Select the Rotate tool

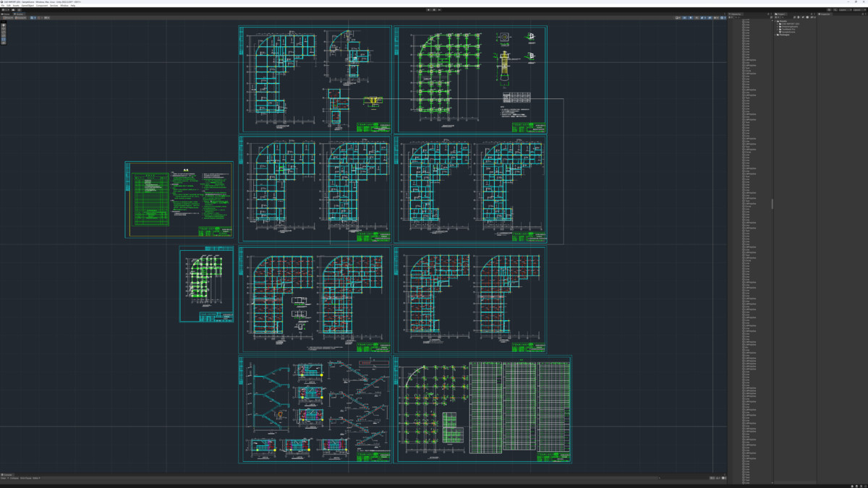tap(4, 33)
